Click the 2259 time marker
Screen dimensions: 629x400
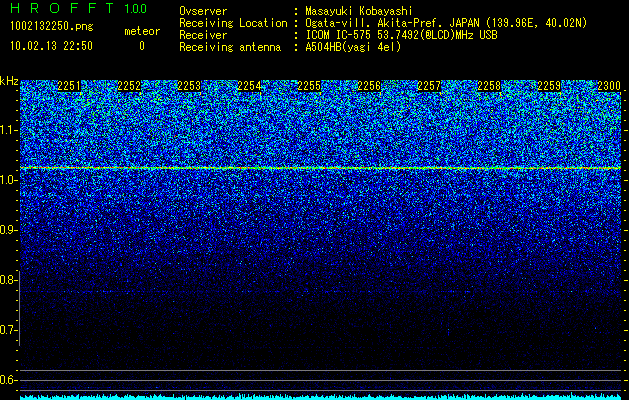click(549, 86)
